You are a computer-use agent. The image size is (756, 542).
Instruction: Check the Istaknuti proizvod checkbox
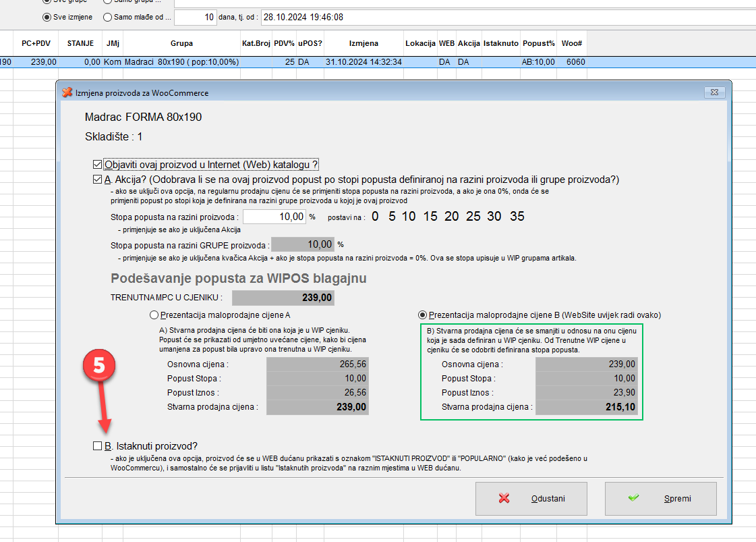tap(98, 445)
